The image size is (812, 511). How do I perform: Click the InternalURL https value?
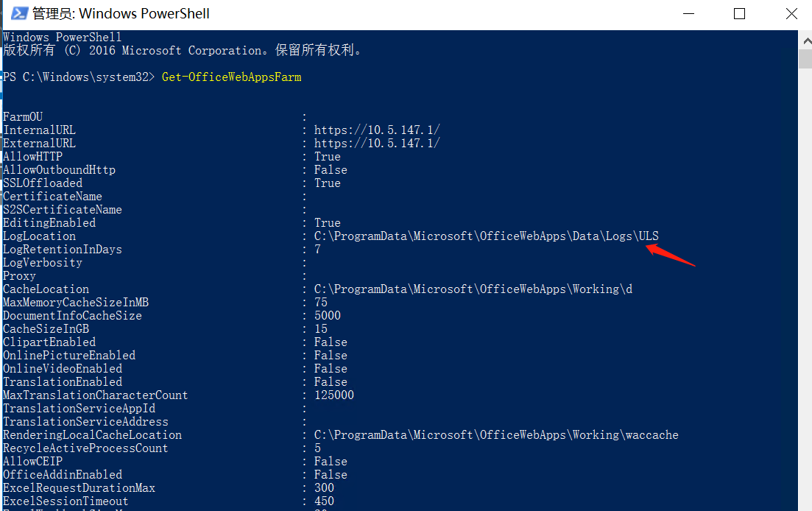tap(377, 130)
